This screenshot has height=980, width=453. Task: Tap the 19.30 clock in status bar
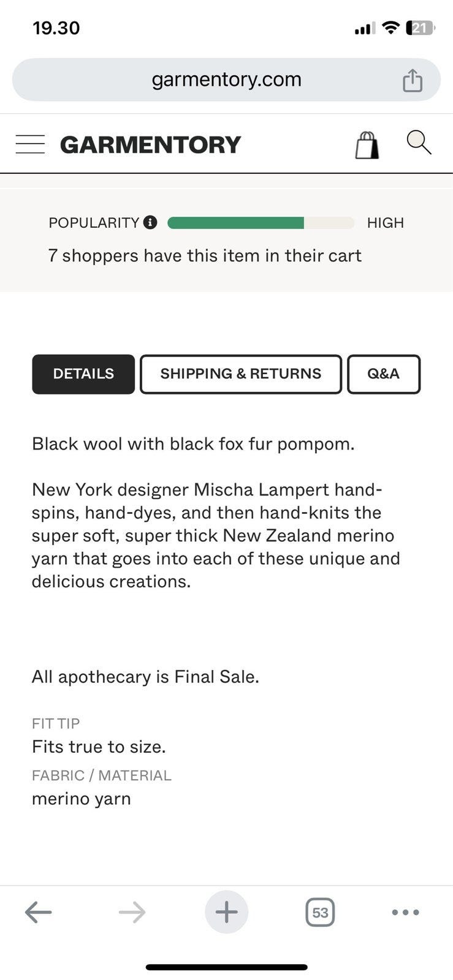tap(56, 28)
